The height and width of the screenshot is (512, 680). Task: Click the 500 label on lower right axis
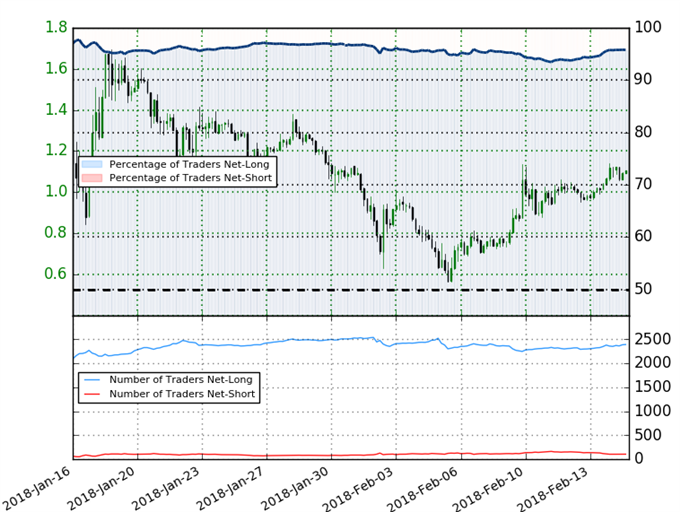pos(648,435)
